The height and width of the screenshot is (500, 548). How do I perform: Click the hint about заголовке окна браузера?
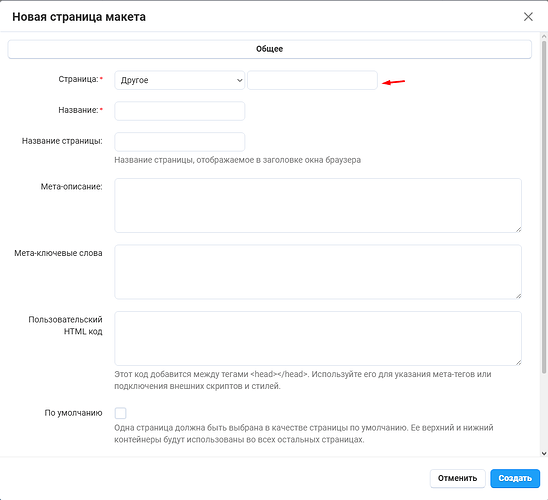point(238,160)
